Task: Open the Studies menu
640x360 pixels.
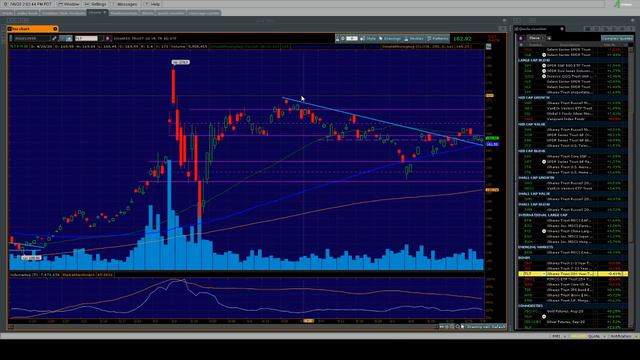Action: click(414, 38)
